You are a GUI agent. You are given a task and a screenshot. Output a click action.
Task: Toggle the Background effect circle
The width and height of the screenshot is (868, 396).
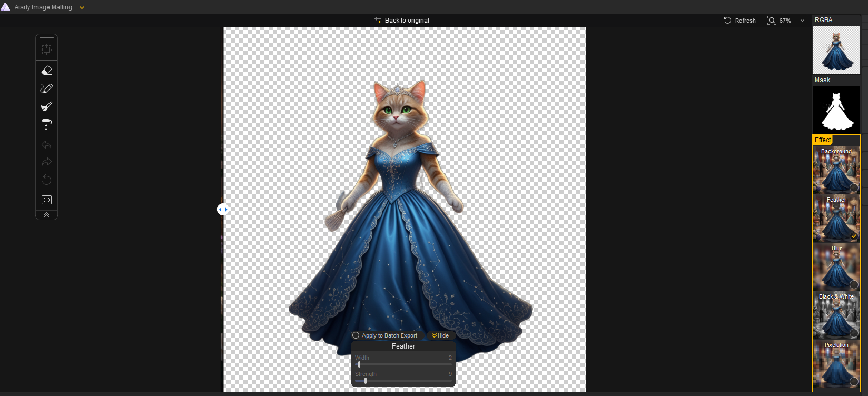point(854,187)
